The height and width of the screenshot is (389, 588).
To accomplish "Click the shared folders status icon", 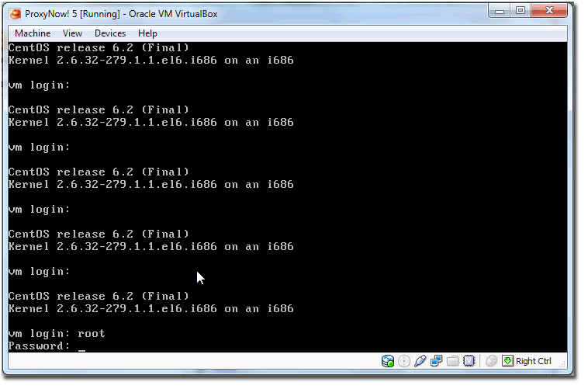I will [x=452, y=361].
